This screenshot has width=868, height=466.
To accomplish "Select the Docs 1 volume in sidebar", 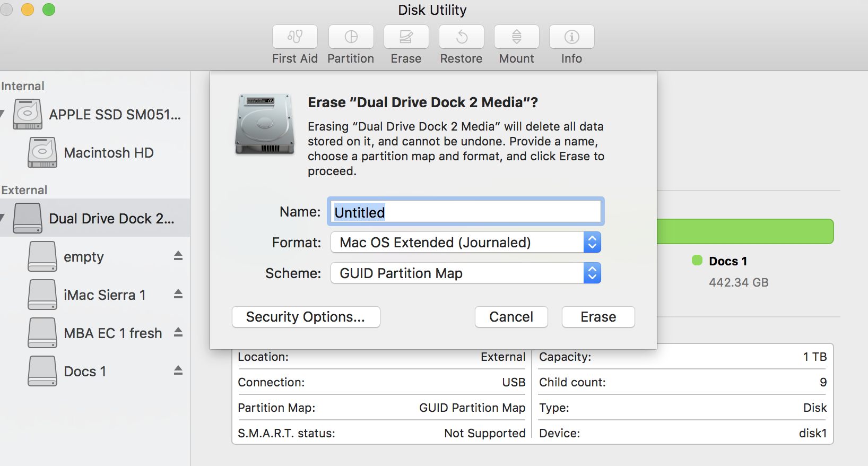I will [85, 372].
